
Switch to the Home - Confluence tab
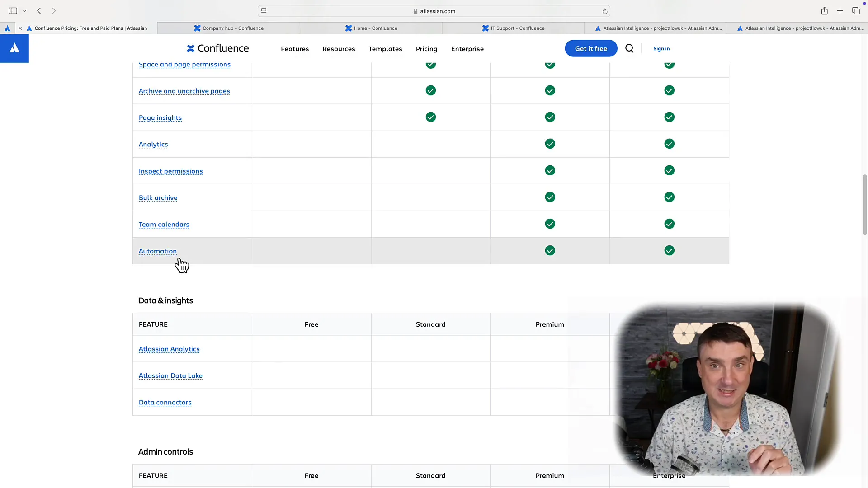click(x=371, y=28)
